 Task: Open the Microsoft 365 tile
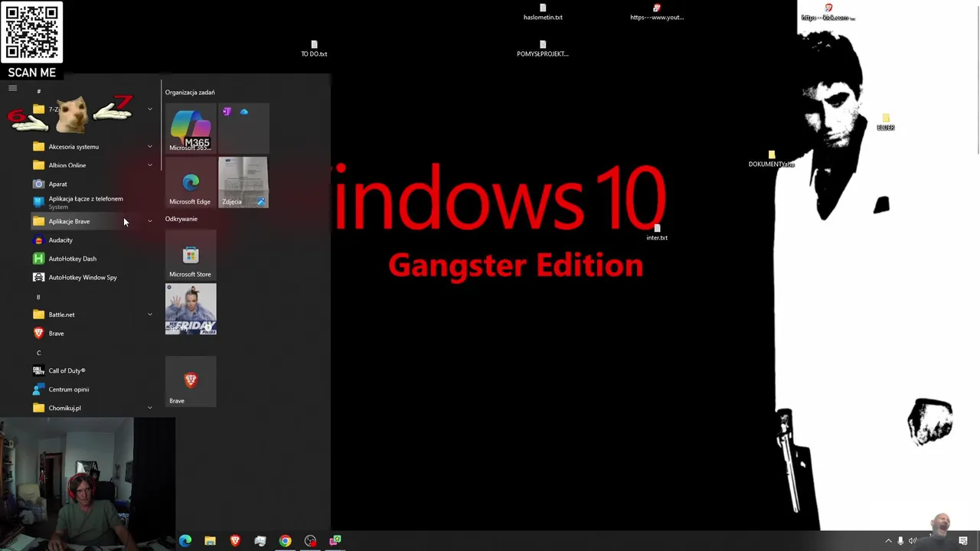(191, 129)
